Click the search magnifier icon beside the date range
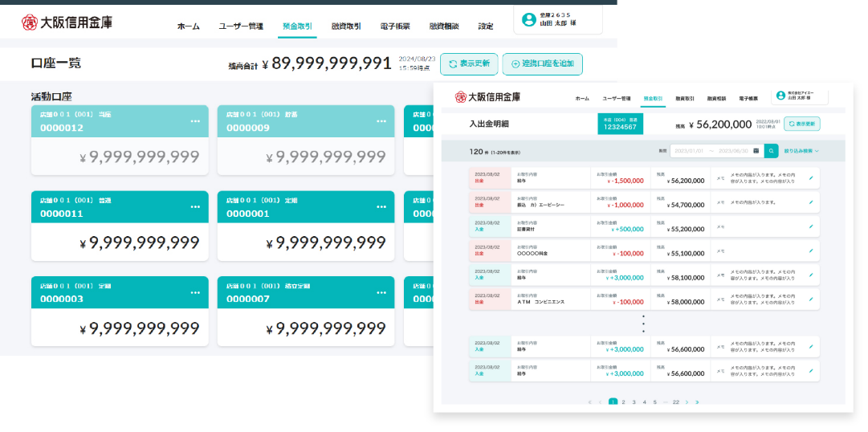Screen dimensions: 868x432 click(x=771, y=150)
